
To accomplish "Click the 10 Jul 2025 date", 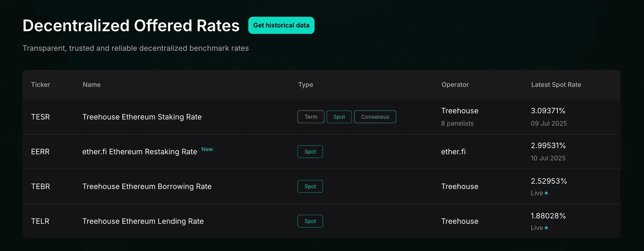I will [x=548, y=158].
